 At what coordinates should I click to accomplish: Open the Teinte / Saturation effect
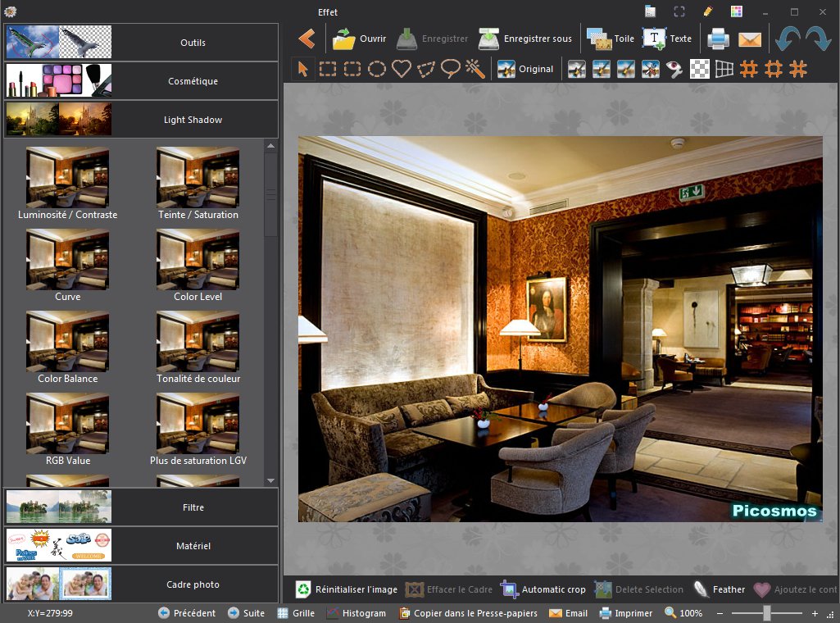(x=198, y=184)
